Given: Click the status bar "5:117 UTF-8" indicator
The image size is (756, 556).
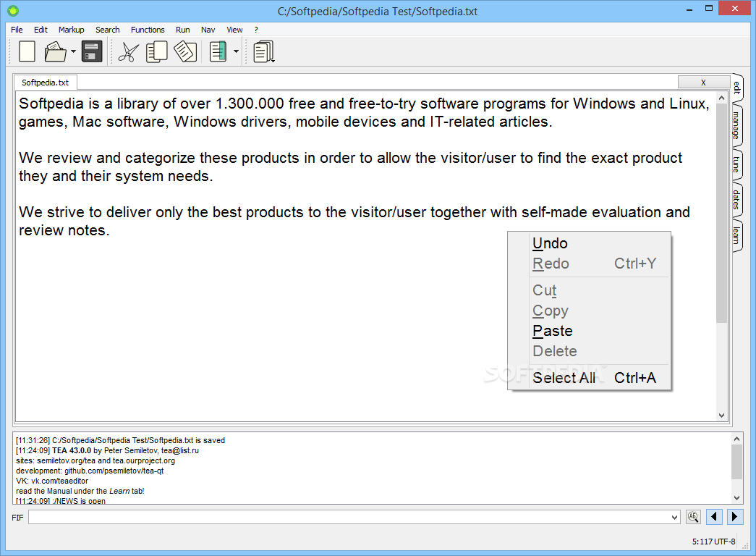Looking at the screenshot, I should tap(713, 542).
